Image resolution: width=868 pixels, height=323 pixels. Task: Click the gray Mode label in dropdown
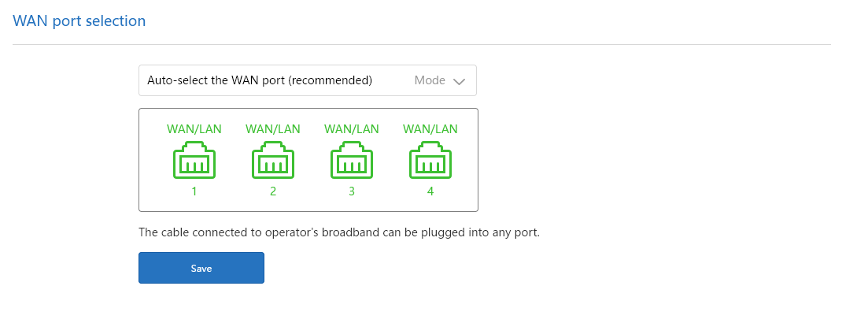430,80
